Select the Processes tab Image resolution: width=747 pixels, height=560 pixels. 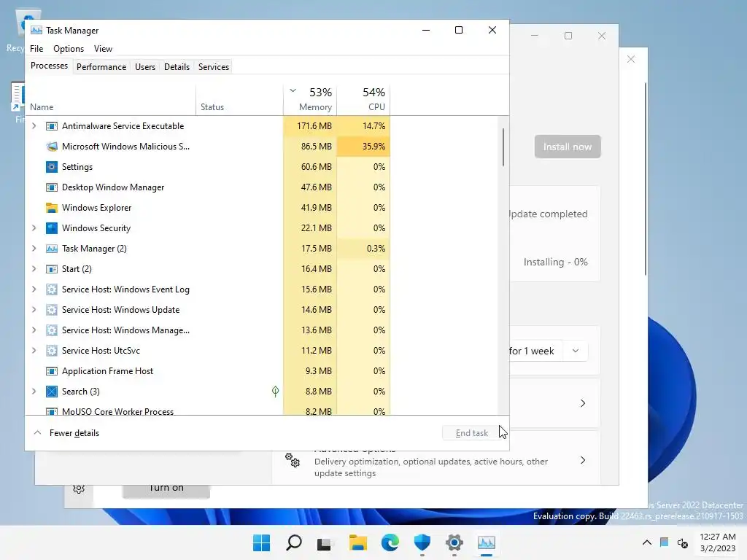49,66
